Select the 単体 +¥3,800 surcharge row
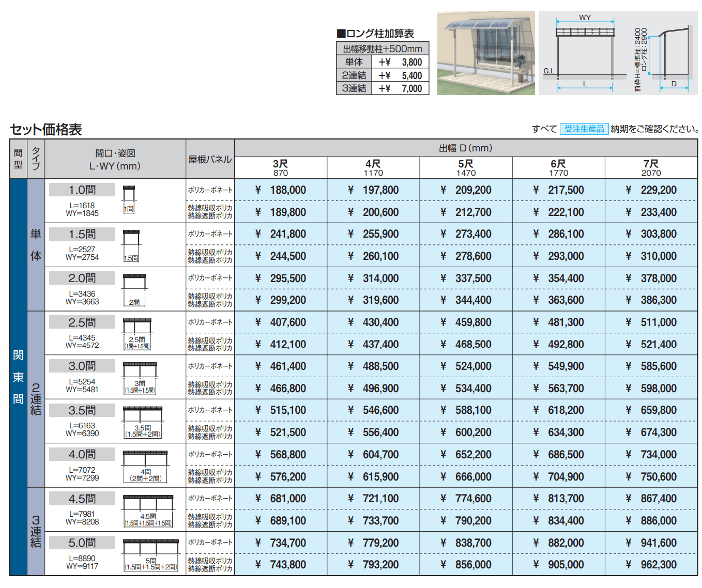 pos(384,62)
